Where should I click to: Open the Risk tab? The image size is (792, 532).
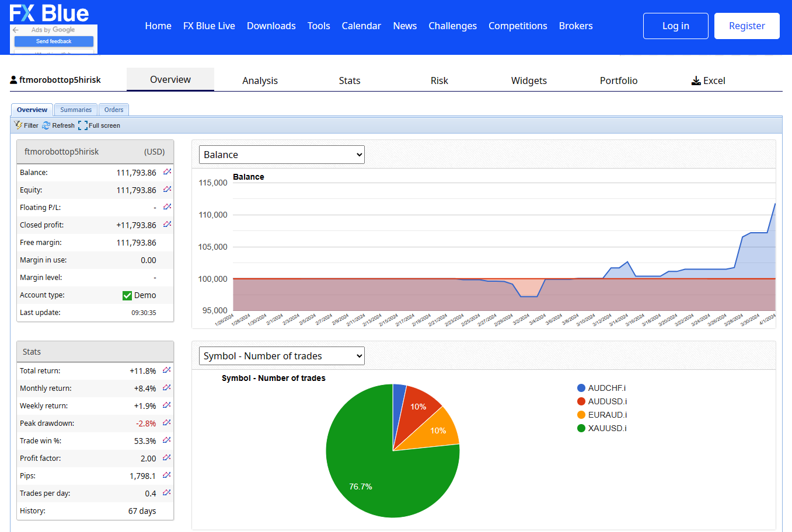pyautogui.click(x=439, y=80)
